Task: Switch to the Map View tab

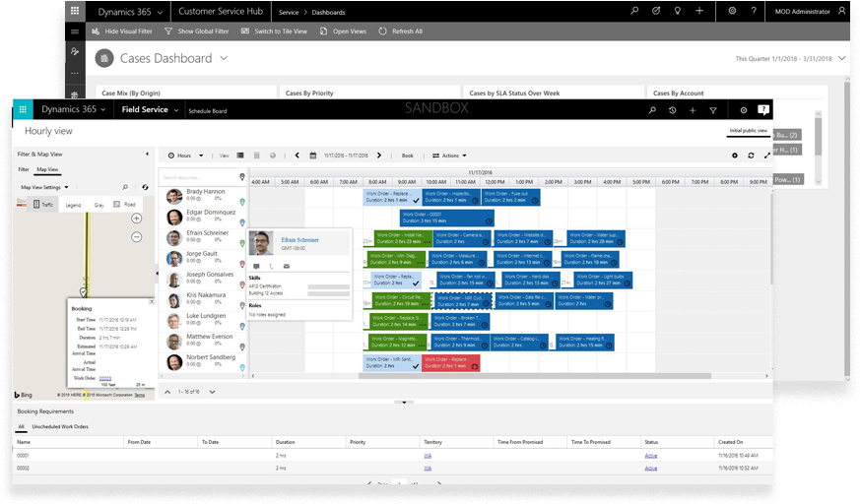Action: (x=47, y=170)
